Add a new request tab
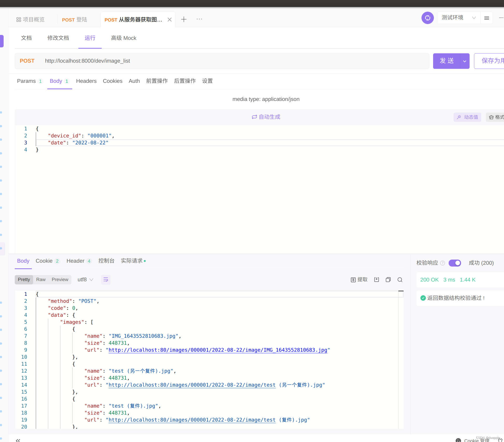Image resolution: width=504 pixels, height=442 pixels. 184,19
